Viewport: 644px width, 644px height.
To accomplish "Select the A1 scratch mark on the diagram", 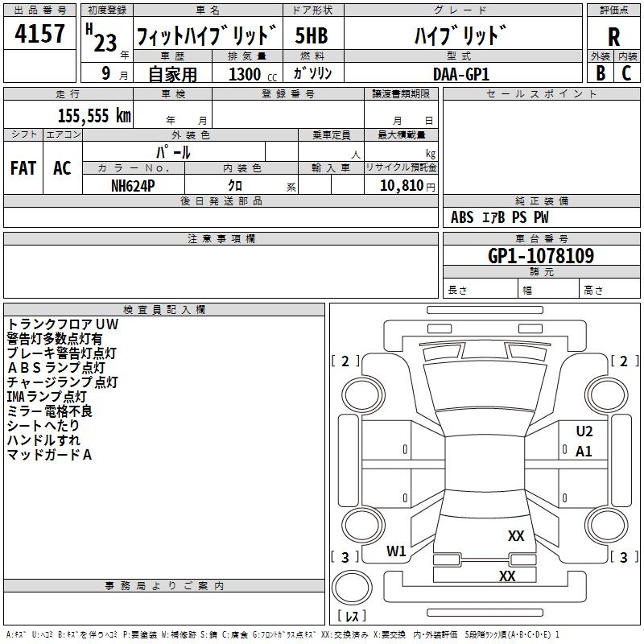I will [x=584, y=452].
